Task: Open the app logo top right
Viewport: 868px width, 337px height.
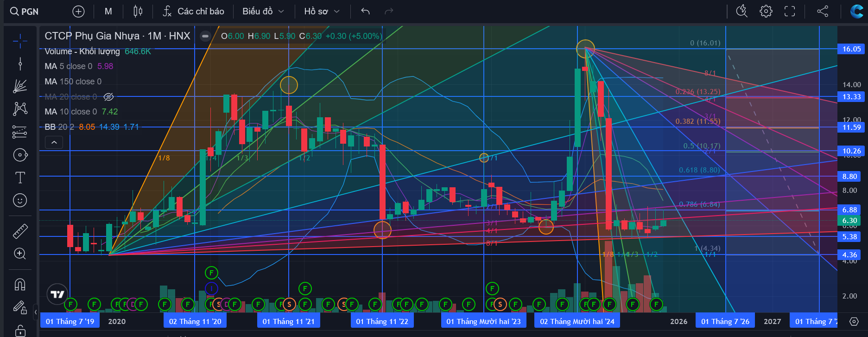Action: [856, 12]
